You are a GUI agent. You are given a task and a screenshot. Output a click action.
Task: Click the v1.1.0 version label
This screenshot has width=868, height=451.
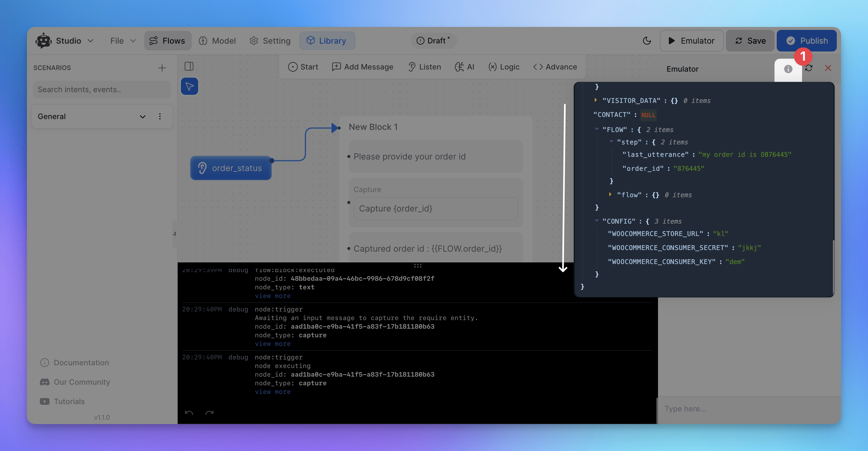coord(102,417)
